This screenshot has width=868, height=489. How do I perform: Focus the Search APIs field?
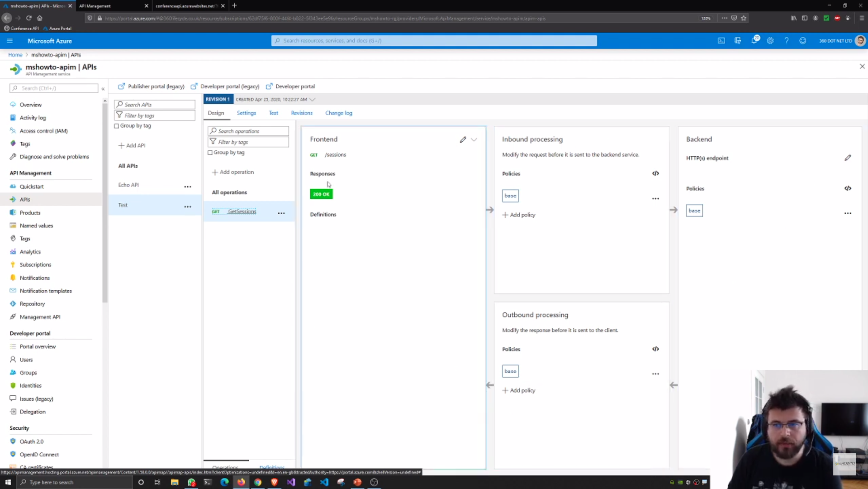155,105
